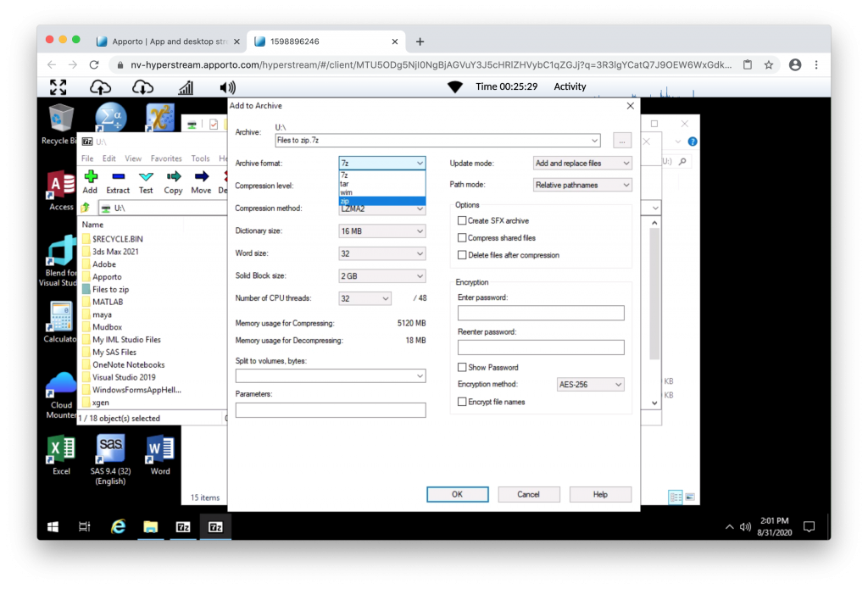This screenshot has width=868, height=589.
Task: Confirm archive creation with OK
Action: [x=457, y=494]
